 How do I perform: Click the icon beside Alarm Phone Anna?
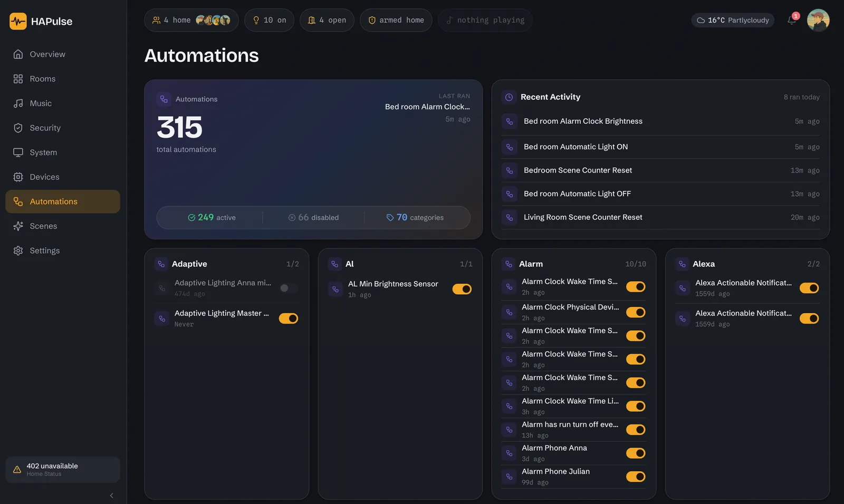coord(509,453)
